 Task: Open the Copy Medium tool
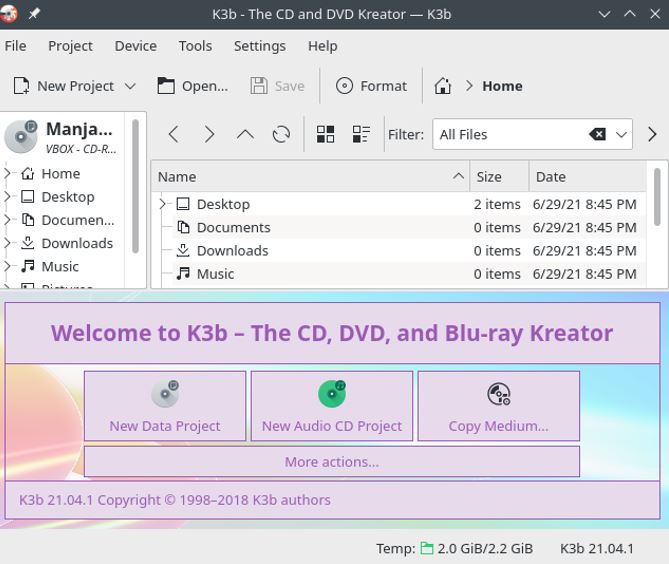click(498, 406)
